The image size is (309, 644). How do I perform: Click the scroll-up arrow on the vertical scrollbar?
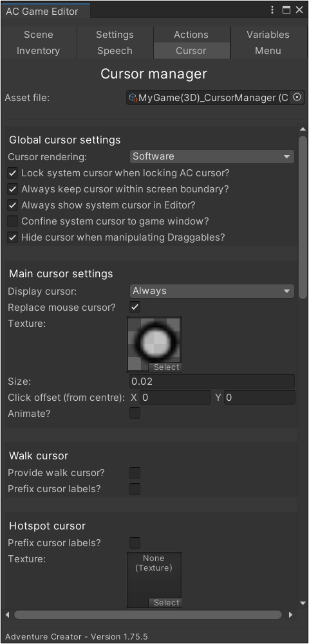tap(303, 129)
